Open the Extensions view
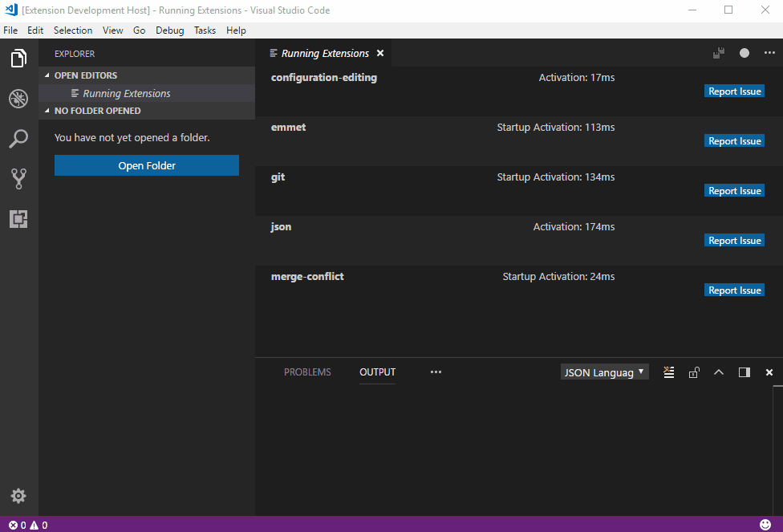The height and width of the screenshot is (532, 783). point(18,218)
